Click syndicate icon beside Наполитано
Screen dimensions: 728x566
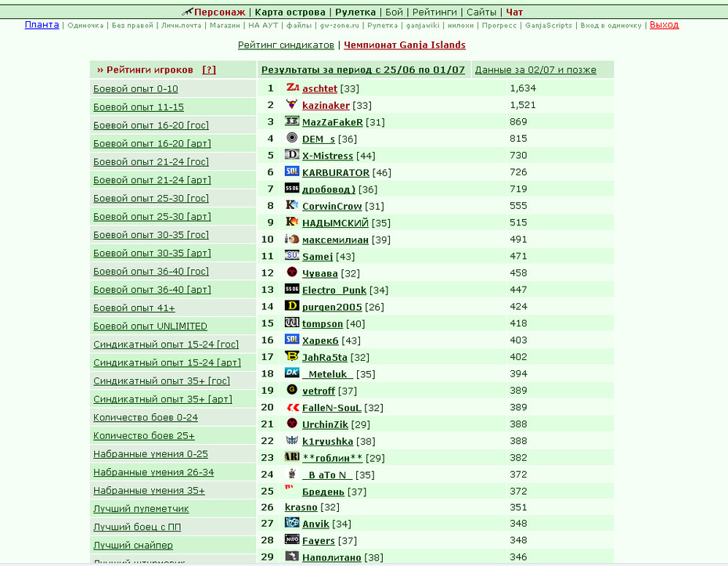tap(292, 556)
